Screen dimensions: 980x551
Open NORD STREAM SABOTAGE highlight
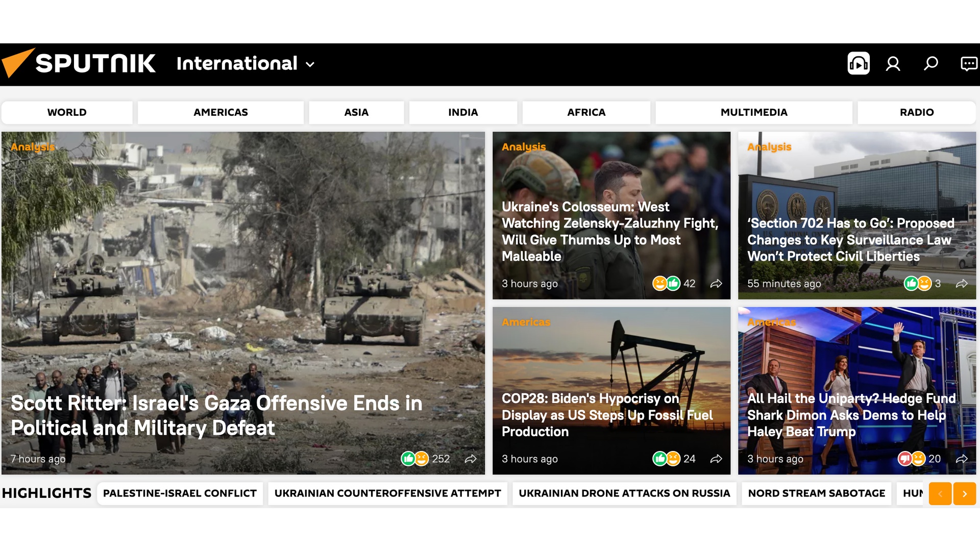click(x=816, y=493)
